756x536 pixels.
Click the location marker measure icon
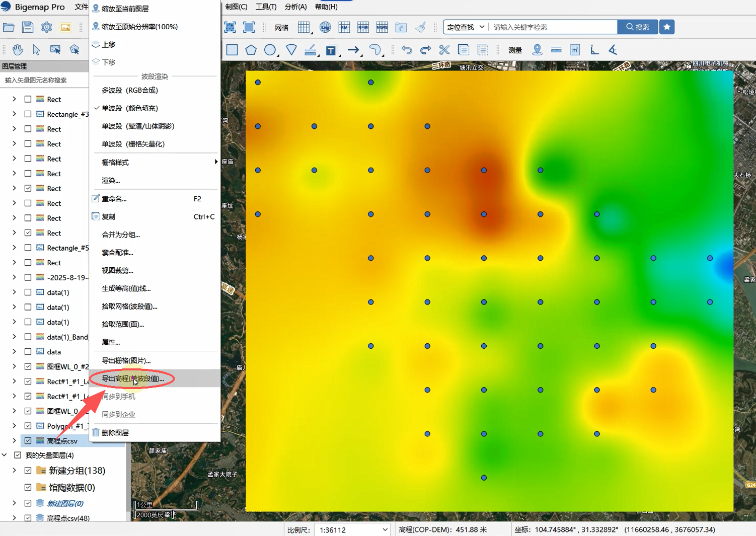tap(538, 50)
